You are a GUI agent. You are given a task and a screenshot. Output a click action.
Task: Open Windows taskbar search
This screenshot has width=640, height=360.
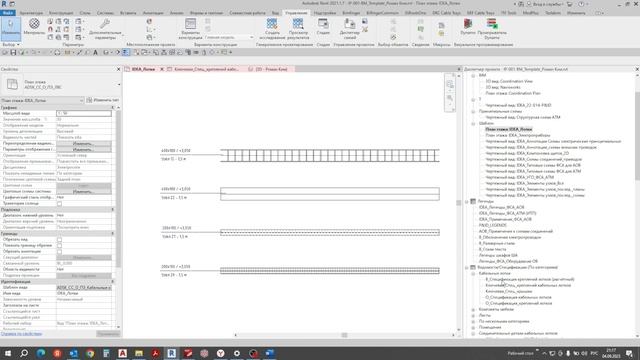coord(24,353)
